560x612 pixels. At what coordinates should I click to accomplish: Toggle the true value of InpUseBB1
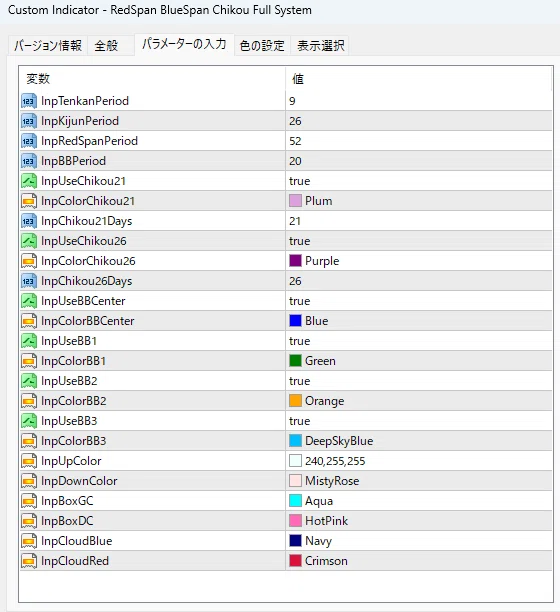(299, 341)
